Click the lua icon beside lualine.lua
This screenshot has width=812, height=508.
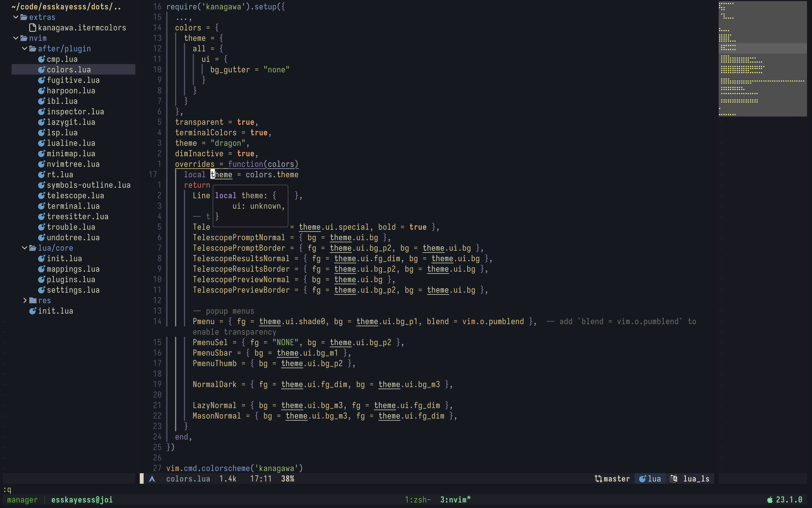click(x=41, y=143)
